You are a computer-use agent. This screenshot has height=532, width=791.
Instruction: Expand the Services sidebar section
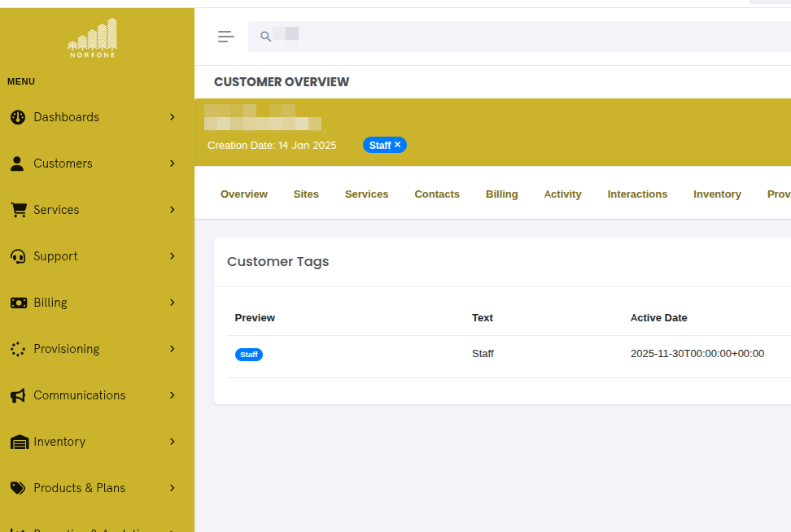[172, 210]
